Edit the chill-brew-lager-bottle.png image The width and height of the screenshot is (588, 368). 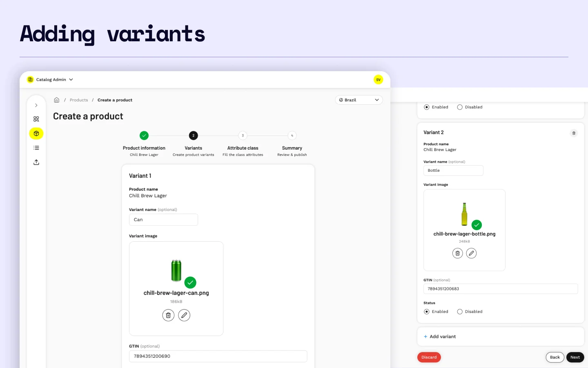coord(471,253)
